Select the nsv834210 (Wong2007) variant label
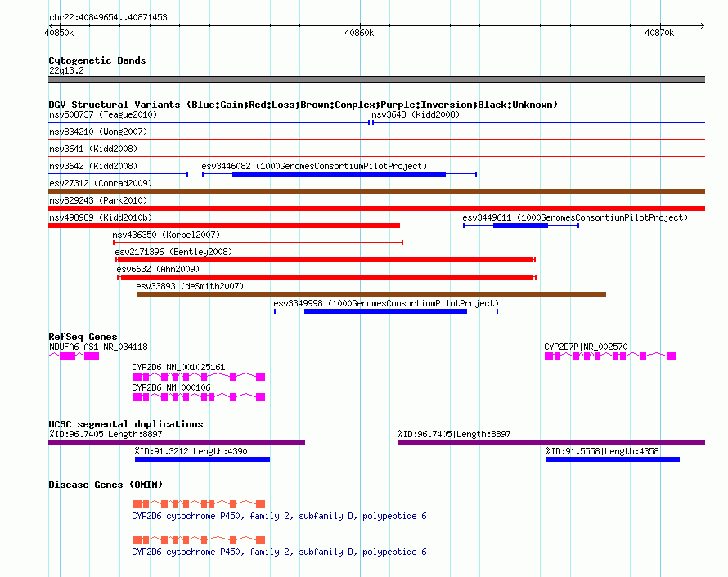728x577 pixels. 98,132
